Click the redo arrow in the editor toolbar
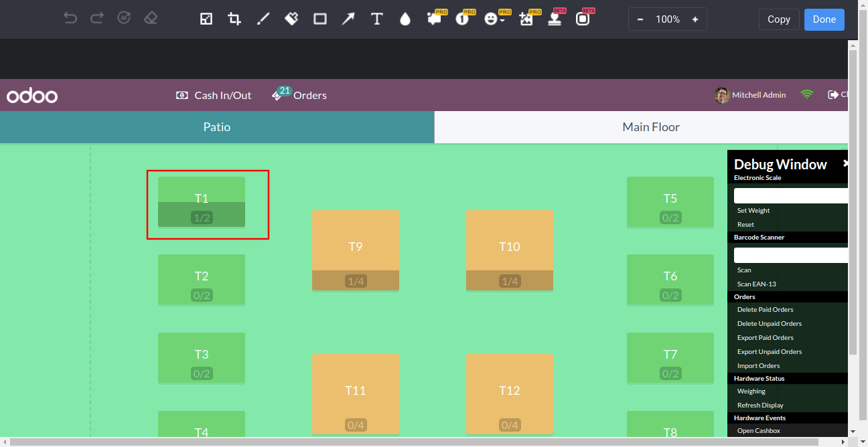 [97, 19]
